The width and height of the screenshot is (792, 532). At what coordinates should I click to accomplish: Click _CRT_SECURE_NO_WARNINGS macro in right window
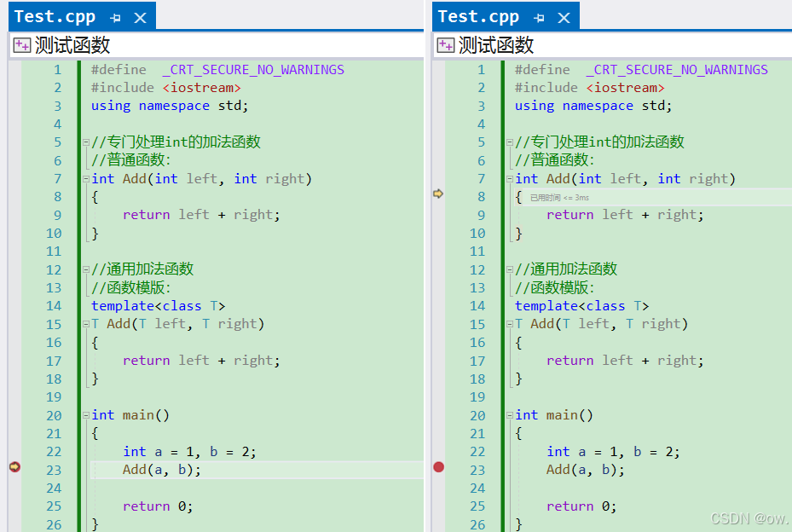[x=677, y=70]
